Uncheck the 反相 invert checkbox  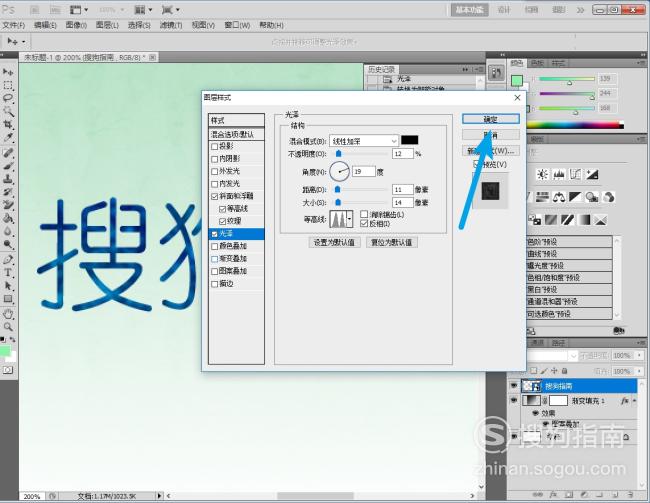tap(364, 224)
